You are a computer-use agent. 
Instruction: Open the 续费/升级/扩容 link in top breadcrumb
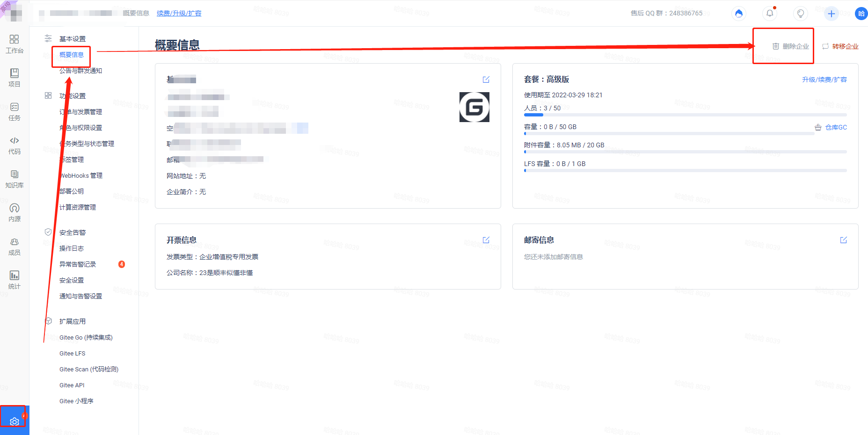179,13
